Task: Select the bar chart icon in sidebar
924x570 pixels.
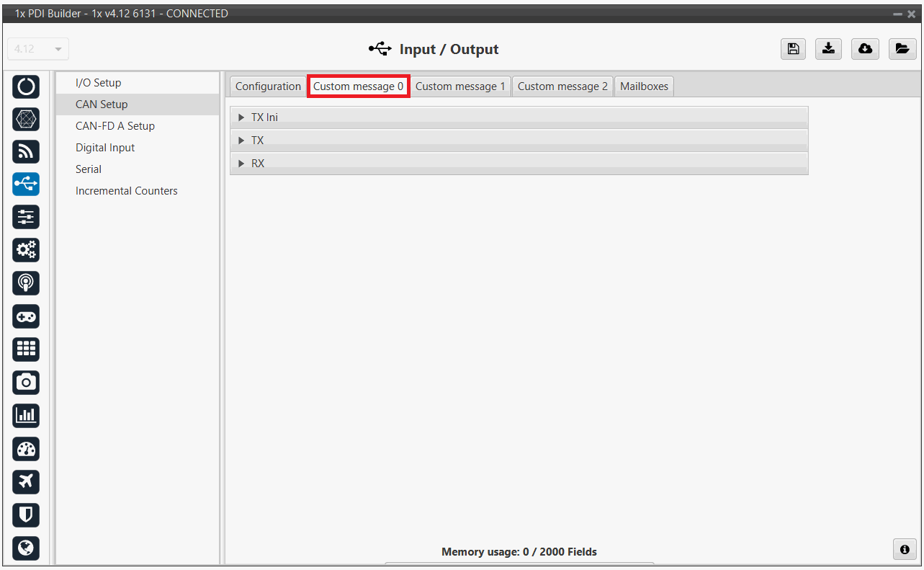Action: [26, 415]
